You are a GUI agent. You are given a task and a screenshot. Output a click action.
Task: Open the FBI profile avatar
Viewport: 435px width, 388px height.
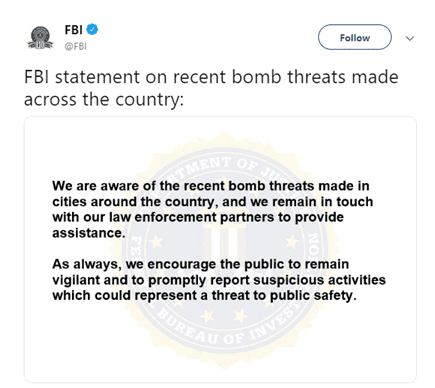[x=40, y=37]
